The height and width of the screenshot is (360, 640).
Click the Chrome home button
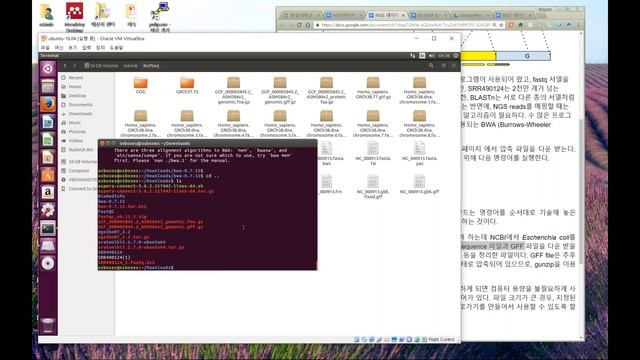click(x=308, y=25)
